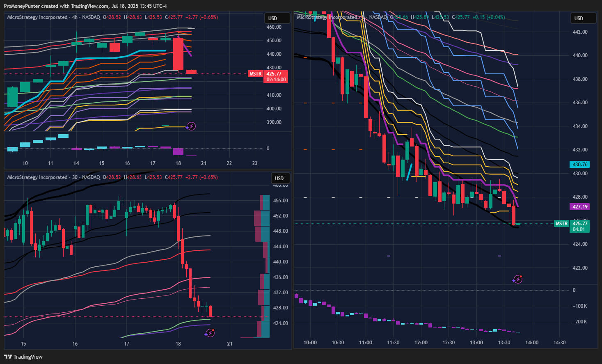
Task: Click the 'MicroStrategy Incorporated · 4h · NASDAQ' title
Action: [x=53, y=17]
